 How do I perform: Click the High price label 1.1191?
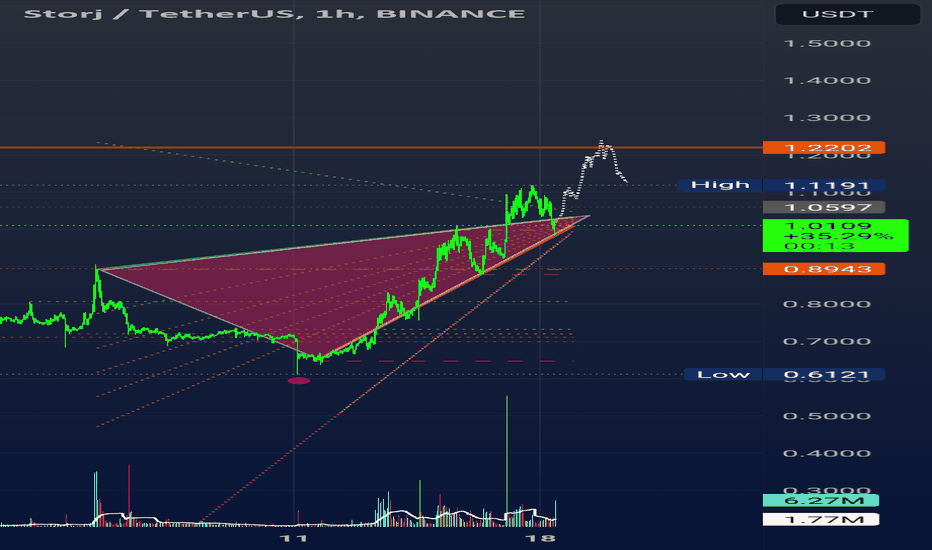824,186
